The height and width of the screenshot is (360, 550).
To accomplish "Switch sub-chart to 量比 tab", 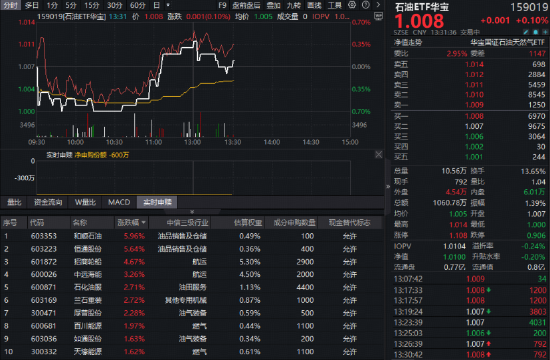I will click(14, 202).
